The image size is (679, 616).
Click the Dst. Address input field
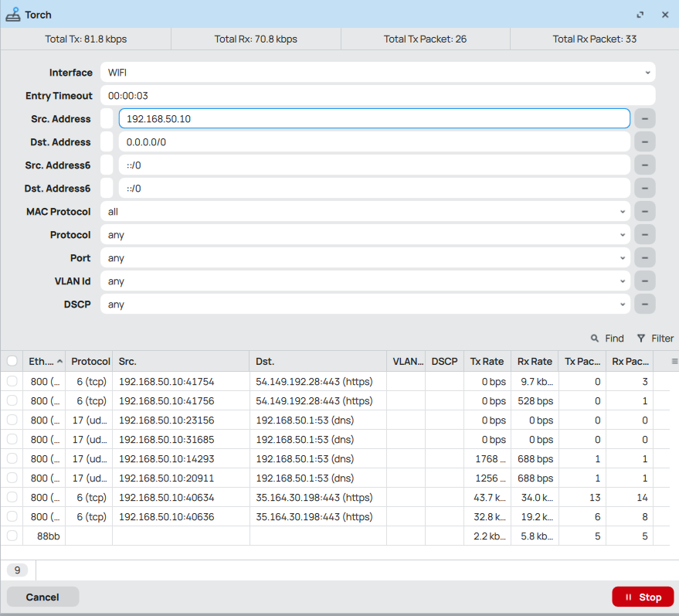coord(375,142)
